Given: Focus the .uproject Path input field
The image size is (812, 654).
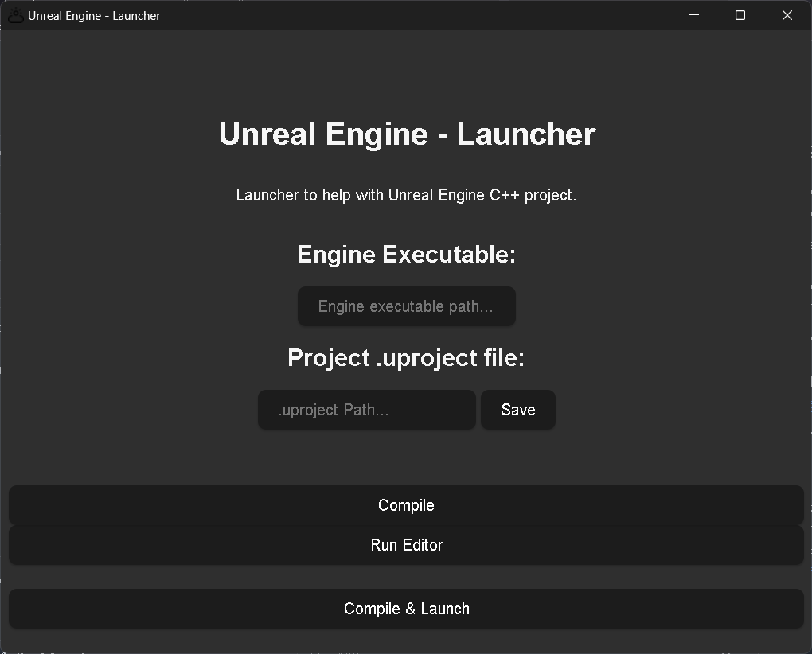Looking at the screenshot, I should point(367,410).
